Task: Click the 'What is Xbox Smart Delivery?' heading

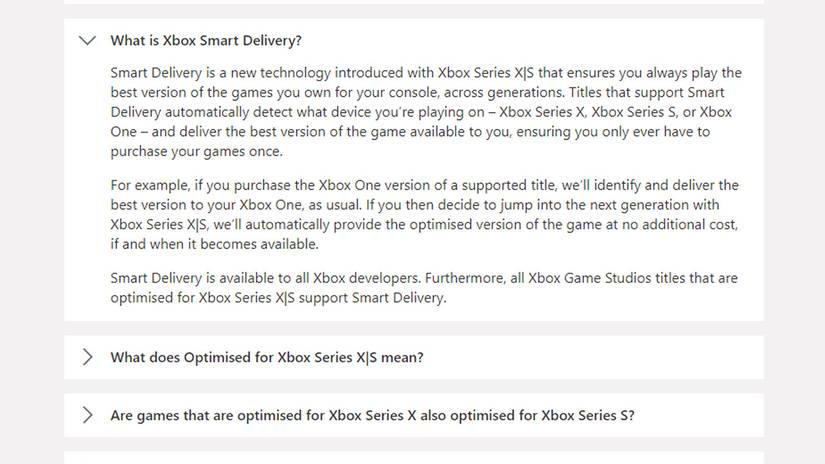Action: click(206, 41)
